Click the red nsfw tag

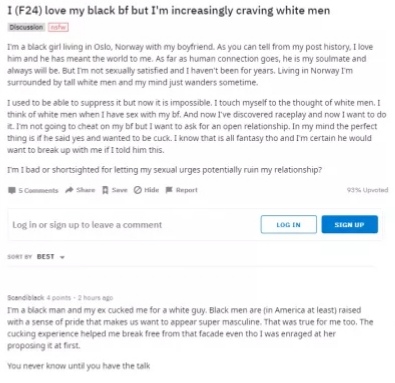[x=58, y=27]
